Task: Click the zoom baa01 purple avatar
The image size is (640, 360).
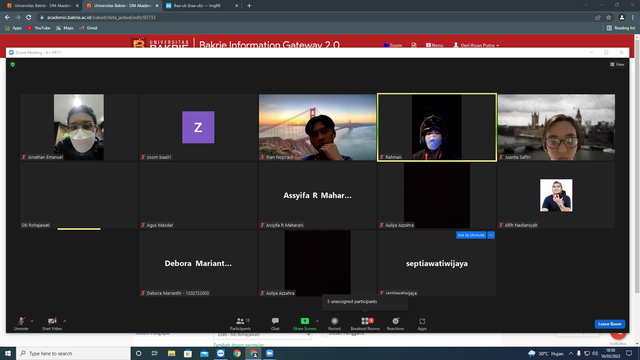Action: pos(198,127)
